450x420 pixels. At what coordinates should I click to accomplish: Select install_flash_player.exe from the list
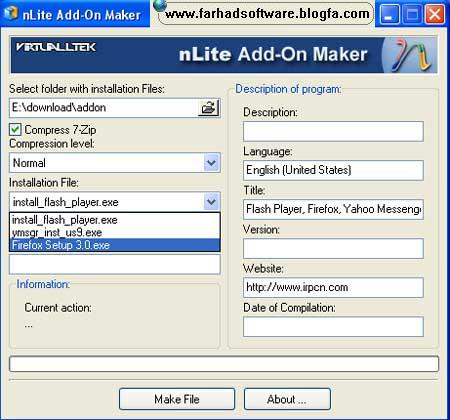click(x=115, y=220)
